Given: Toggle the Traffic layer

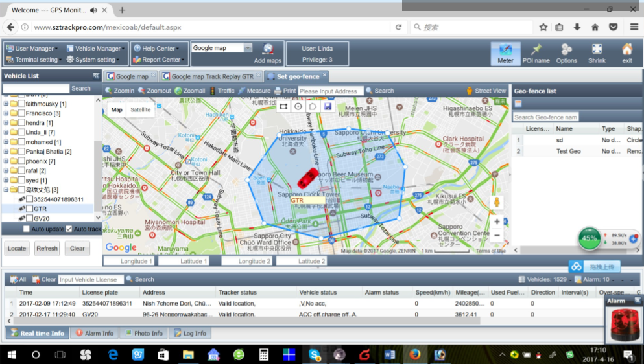Looking at the screenshot, I should 222,91.
